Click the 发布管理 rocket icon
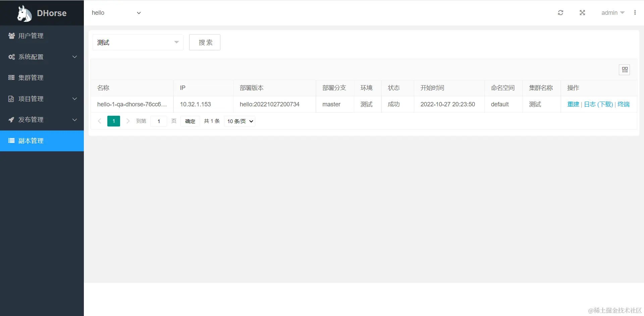 (x=11, y=119)
